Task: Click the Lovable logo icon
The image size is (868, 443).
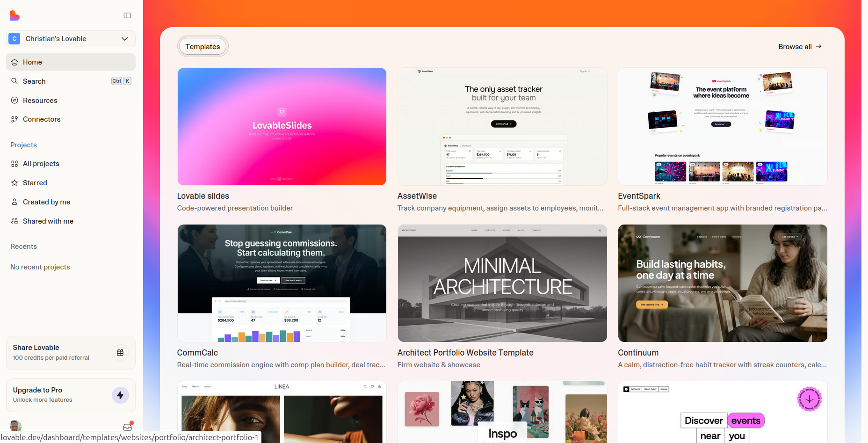Action: coord(14,15)
